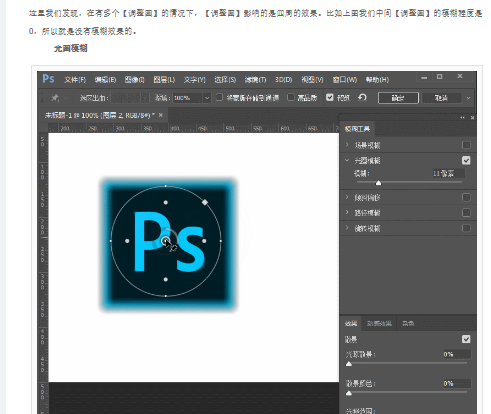This screenshot has height=414, width=491.
Task: Click the left feather dot inside ellipse
Action: coord(127,241)
